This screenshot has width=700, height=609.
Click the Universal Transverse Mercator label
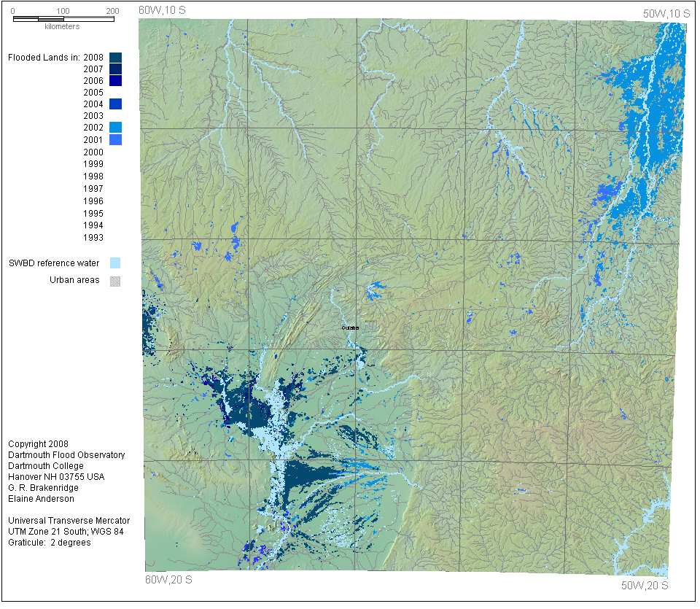click(x=69, y=521)
